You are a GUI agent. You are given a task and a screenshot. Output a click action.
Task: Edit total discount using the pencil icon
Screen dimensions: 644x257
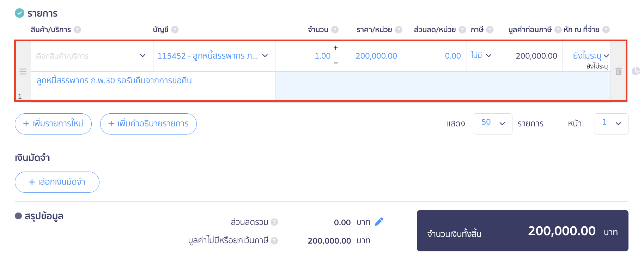[x=379, y=222]
